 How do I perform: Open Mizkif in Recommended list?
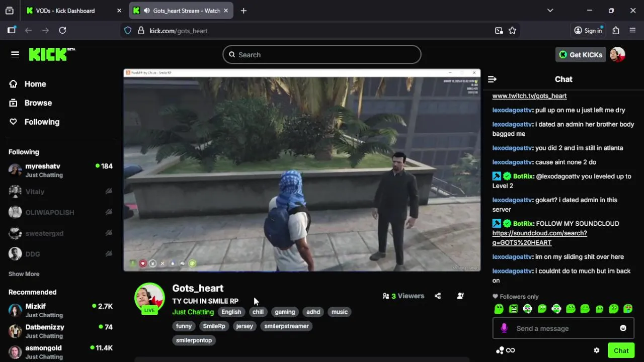click(x=60, y=310)
